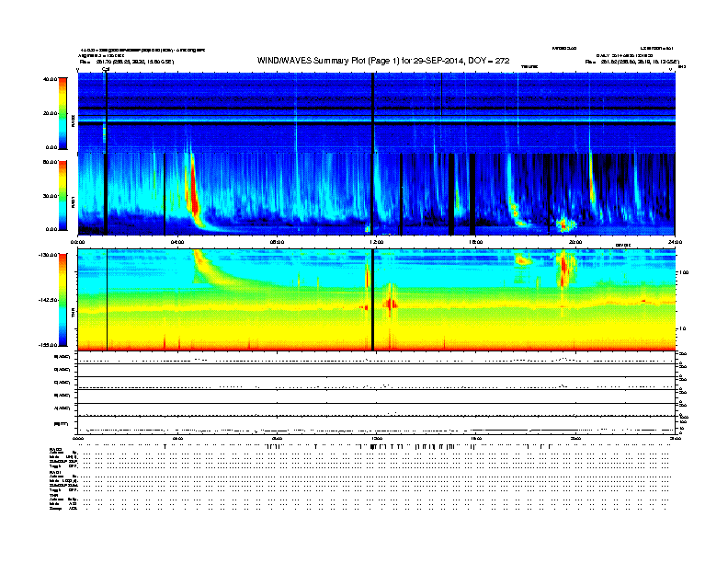Click the -155.00 label on TNR scale
The width and height of the screenshot is (728, 563).
tap(49, 345)
